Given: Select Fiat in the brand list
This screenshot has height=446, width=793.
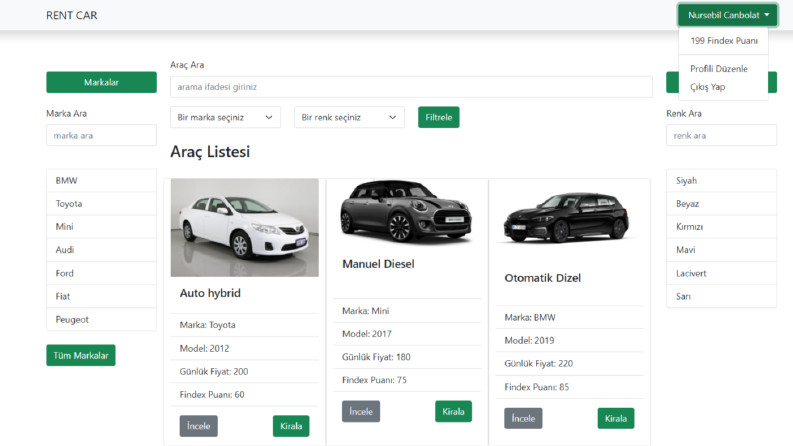Looking at the screenshot, I should click(101, 296).
